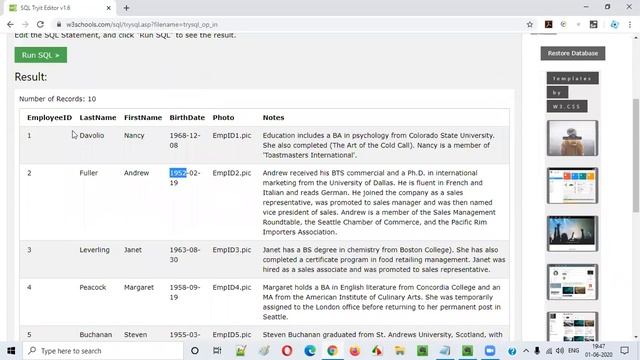Click the highlighted 1952 birth year
Viewport: 640px width, 360px height.
coord(178,173)
